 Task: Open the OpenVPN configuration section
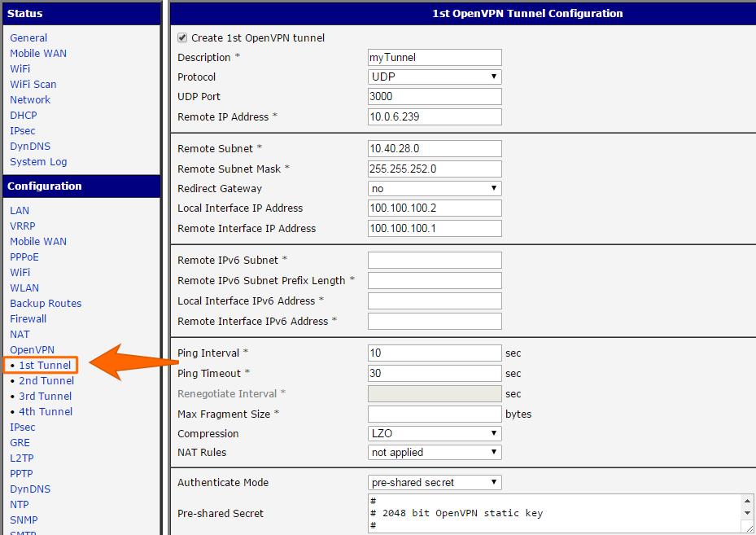tap(32, 350)
